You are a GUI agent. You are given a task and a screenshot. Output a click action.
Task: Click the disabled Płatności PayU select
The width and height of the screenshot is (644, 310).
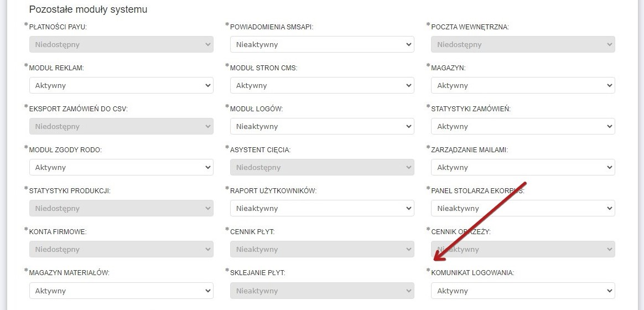(121, 44)
